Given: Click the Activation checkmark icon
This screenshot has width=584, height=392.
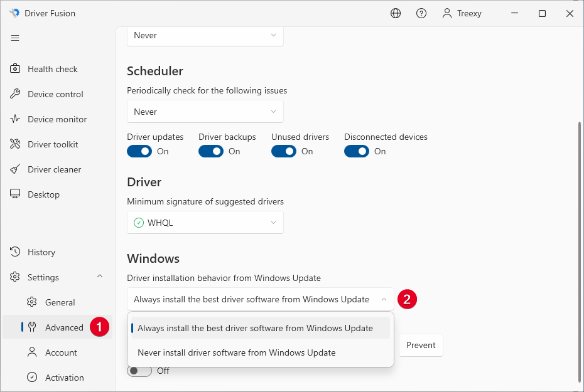Looking at the screenshot, I should (32, 378).
